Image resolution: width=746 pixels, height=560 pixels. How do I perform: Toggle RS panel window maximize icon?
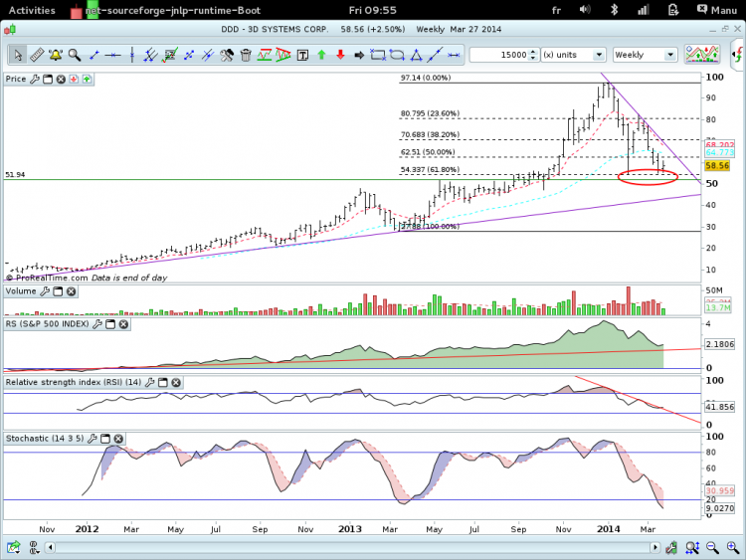click(x=110, y=324)
